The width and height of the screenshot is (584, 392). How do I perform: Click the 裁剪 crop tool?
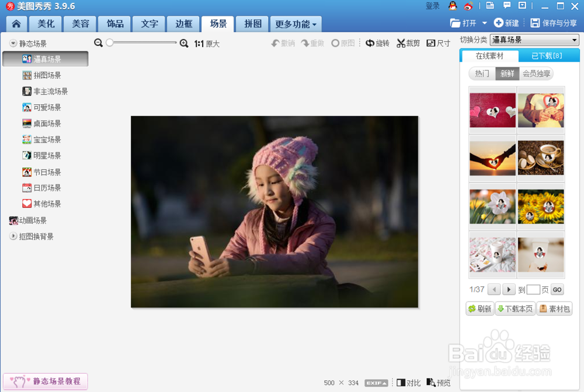click(x=408, y=44)
